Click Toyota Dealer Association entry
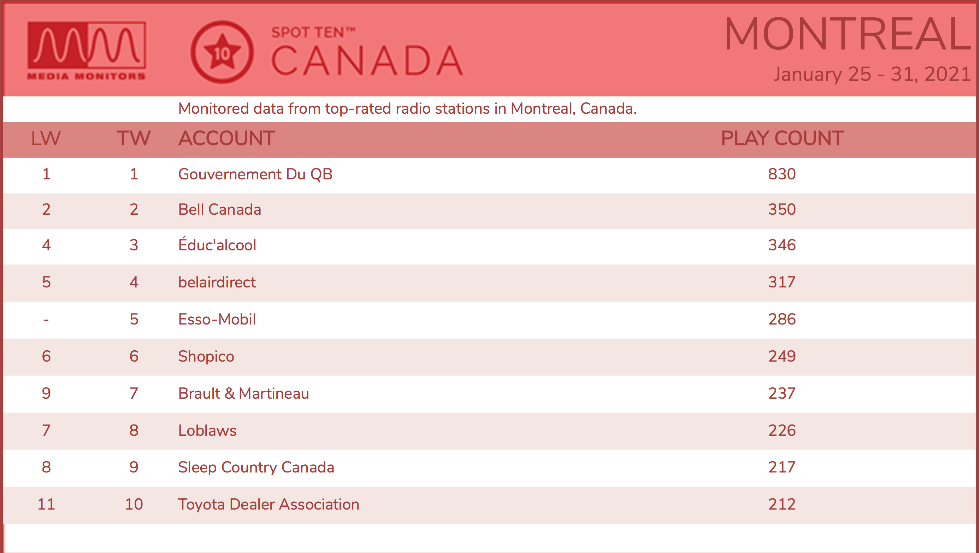Image resolution: width=980 pixels, height=553 pixels. [x=268, y=504]
